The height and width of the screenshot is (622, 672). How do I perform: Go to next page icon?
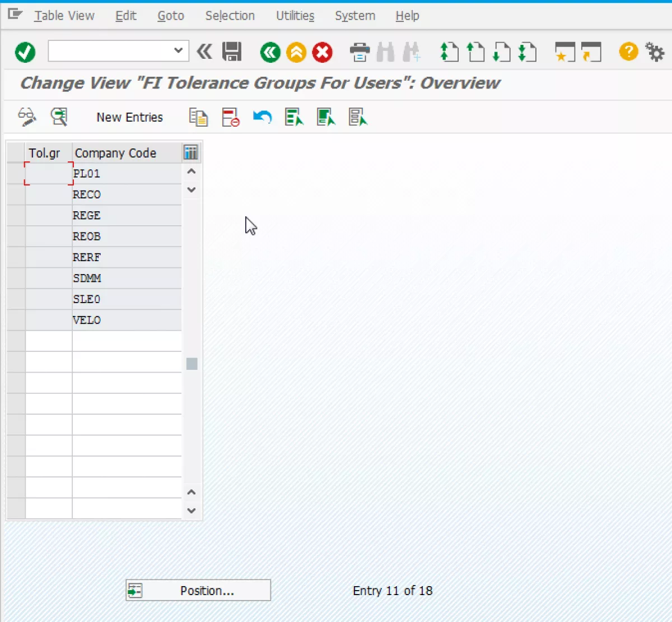pos(501,52)
